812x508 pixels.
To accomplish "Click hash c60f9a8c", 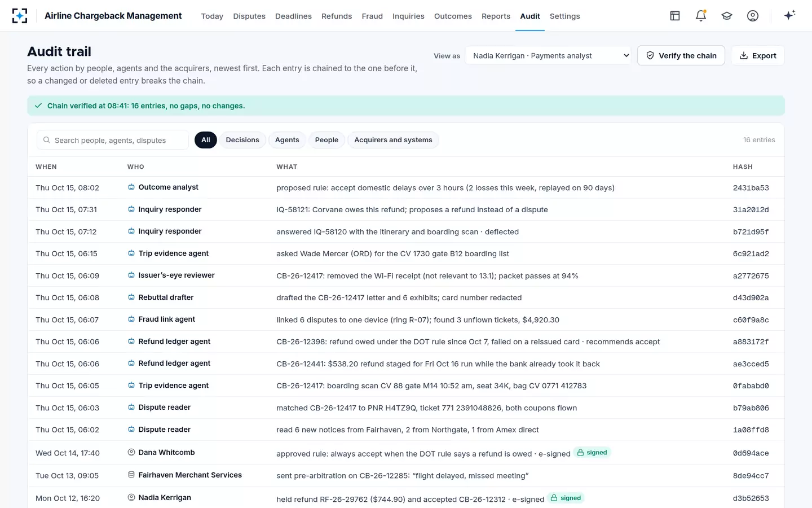I will pos(751,320).
